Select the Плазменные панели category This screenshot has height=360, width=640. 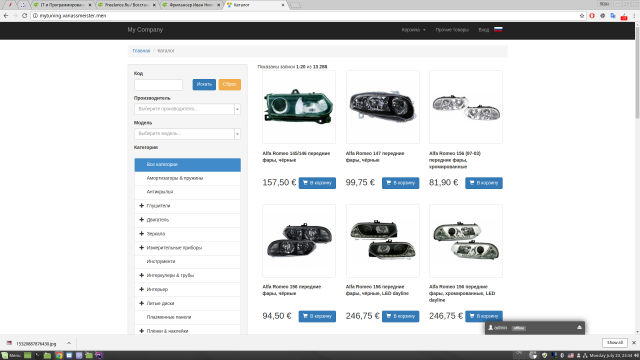tap(187, 317)
